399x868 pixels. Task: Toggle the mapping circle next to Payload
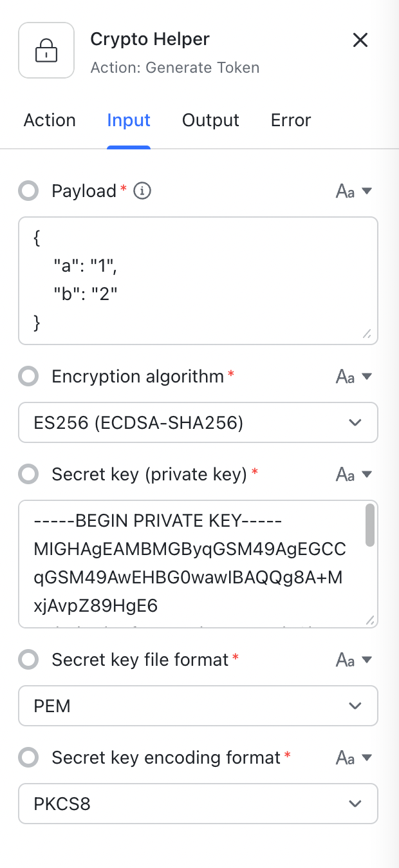coord(28,191)
